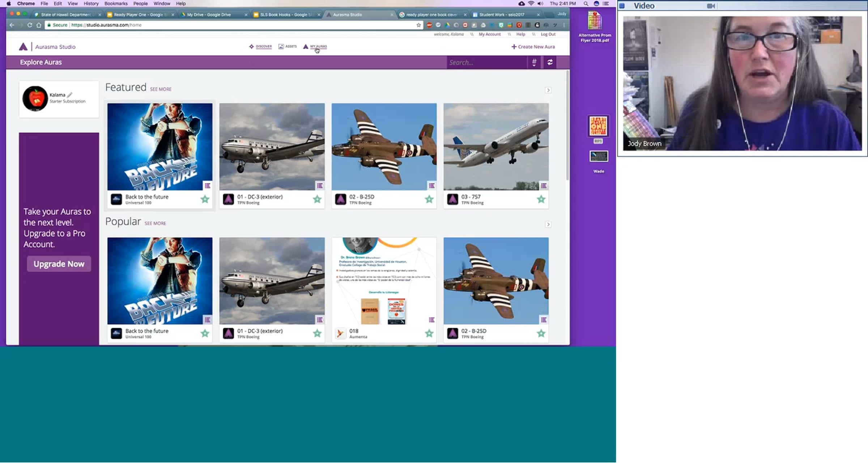This screenshot has height=463, width=868.
Task: Open Assets icon in top navigation
Action: tap(281, 46)
